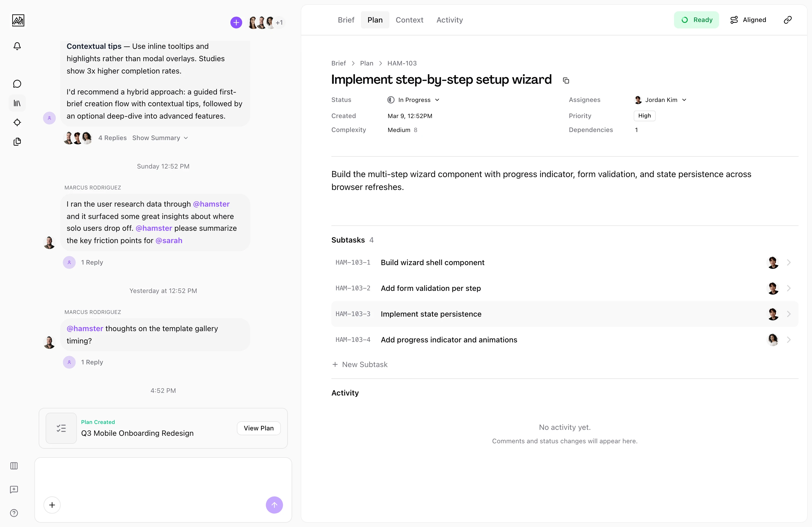Open the chat bubble icon in sidebar

pos(17,84)
